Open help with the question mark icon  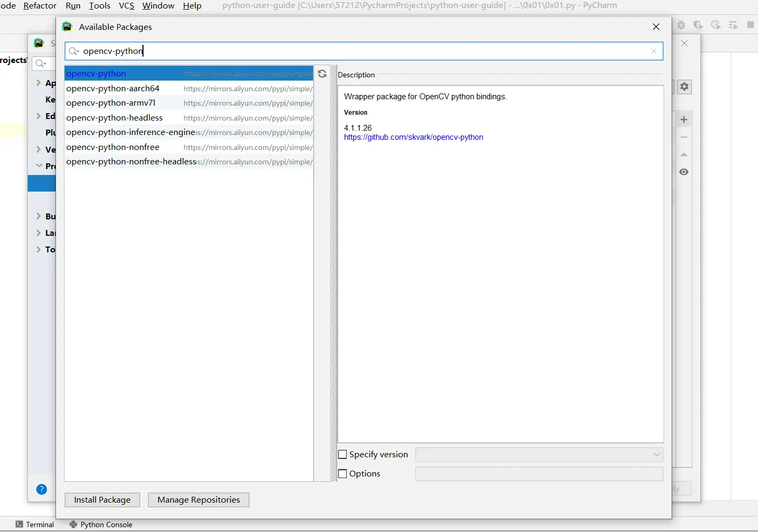click(x=42, y=489)
